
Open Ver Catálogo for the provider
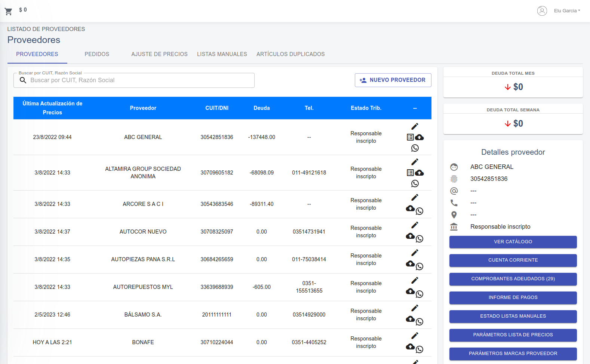[x=513, y=242]
